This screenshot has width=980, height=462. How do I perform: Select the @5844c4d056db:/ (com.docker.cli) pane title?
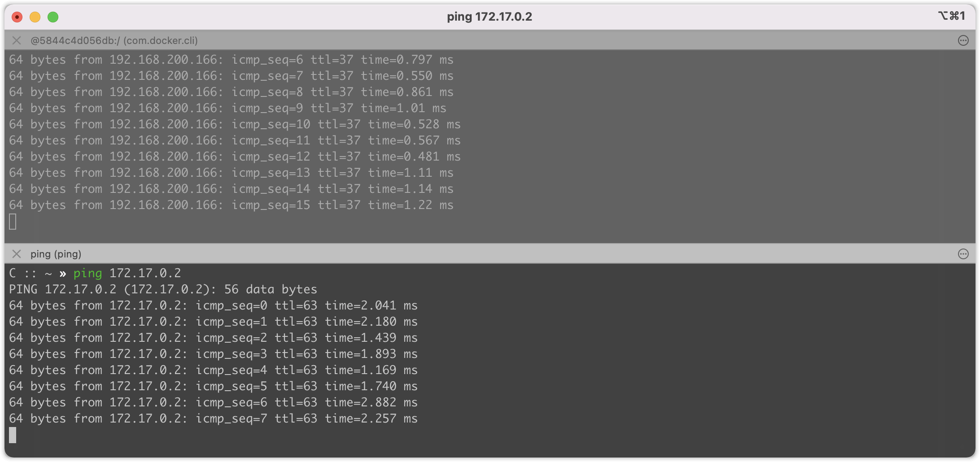pos(114,40)
